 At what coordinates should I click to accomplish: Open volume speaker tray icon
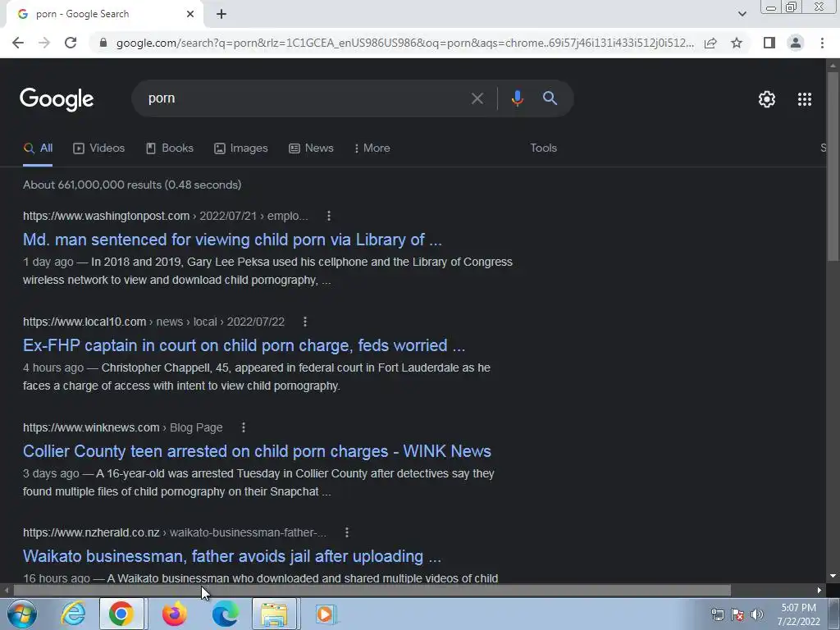(x=757, y=614)
